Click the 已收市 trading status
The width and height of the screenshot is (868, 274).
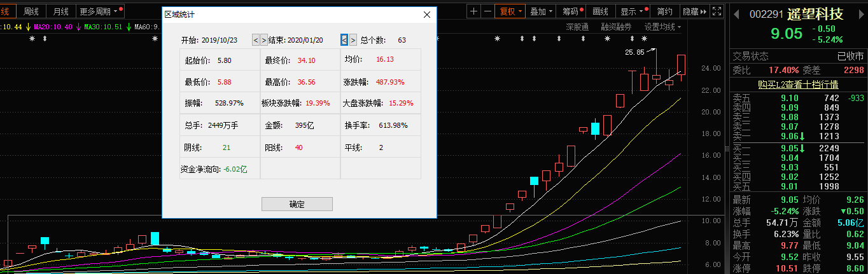click(850, 57)
